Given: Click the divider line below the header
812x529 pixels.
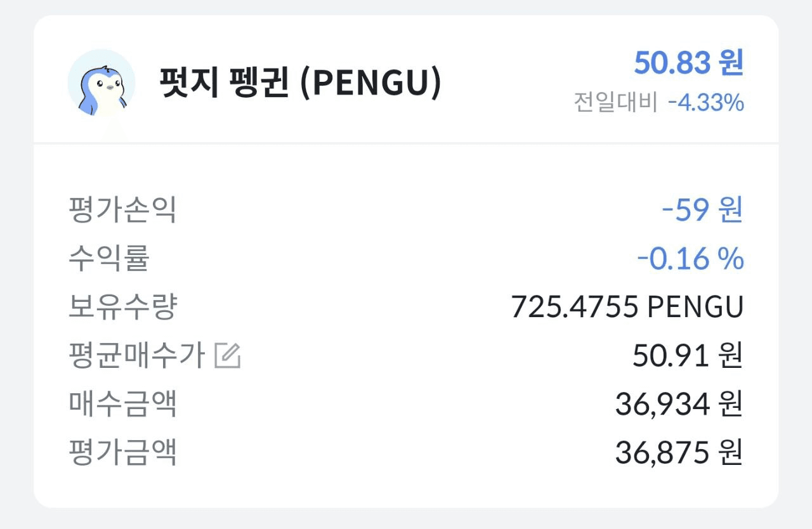Looking at the screenshot, I should coord(406,143).
